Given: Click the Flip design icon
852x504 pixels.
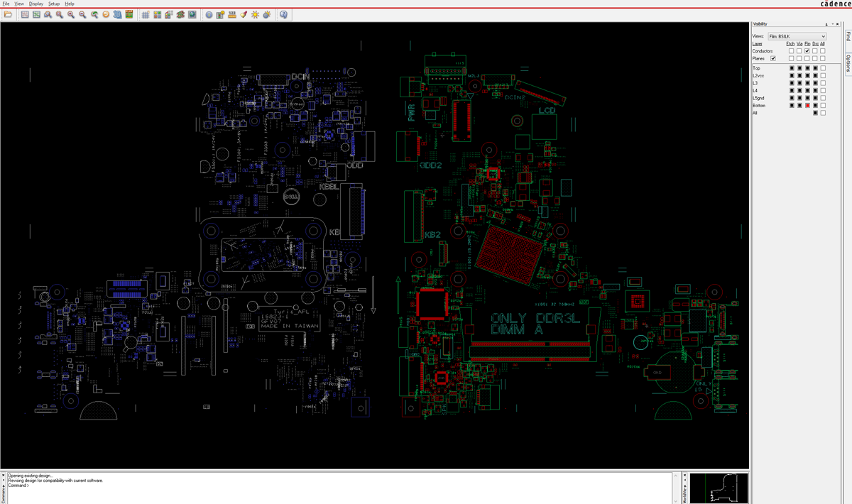Looking at the screenshot, I should (129, 14).
